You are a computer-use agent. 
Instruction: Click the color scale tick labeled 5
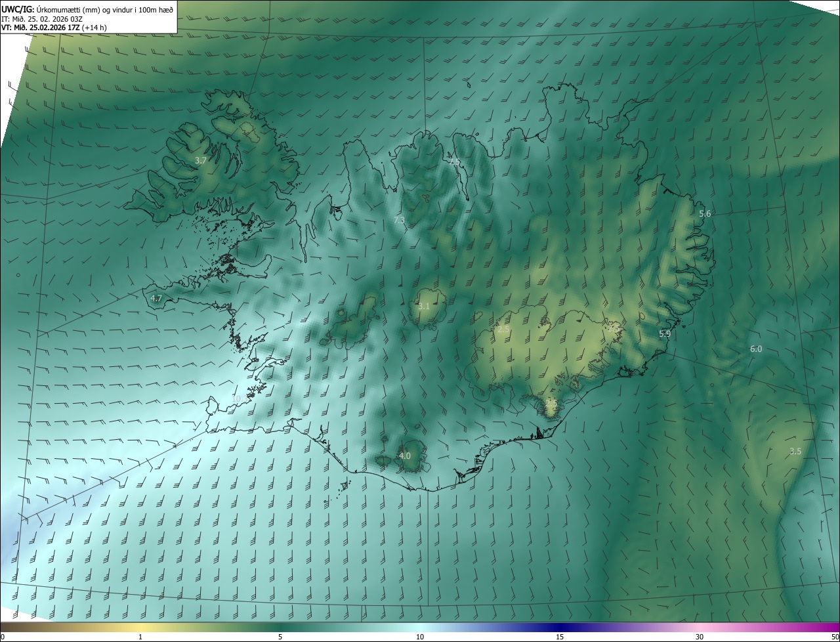(280, 637)
